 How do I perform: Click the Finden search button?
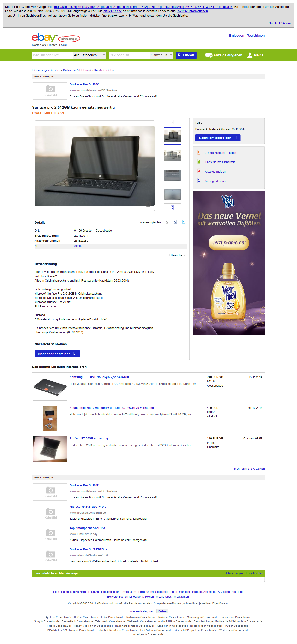[186, 55]
